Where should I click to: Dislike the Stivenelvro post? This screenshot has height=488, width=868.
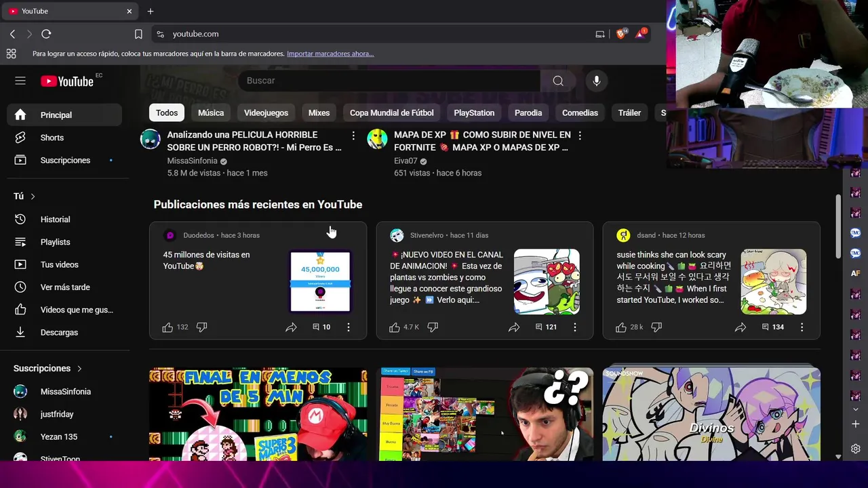433,327
